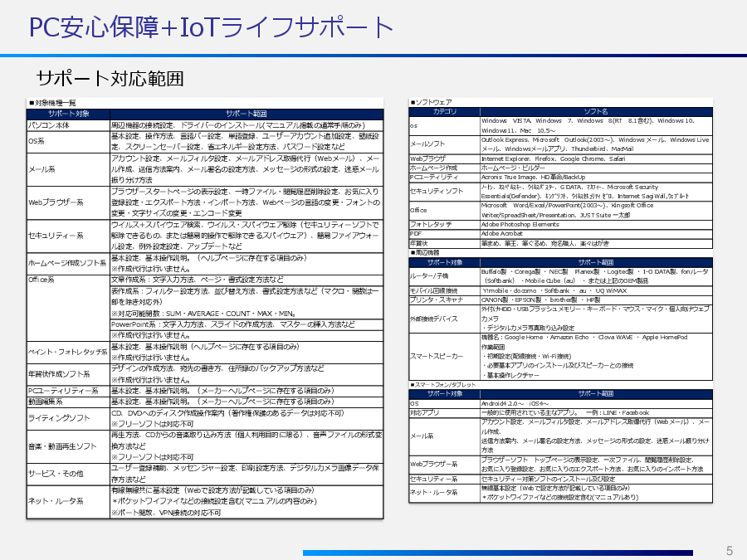Click the line "・デジタルカメラ写真取り込み設定"
This screenshot has height=560, width=747.
(528, 328)
